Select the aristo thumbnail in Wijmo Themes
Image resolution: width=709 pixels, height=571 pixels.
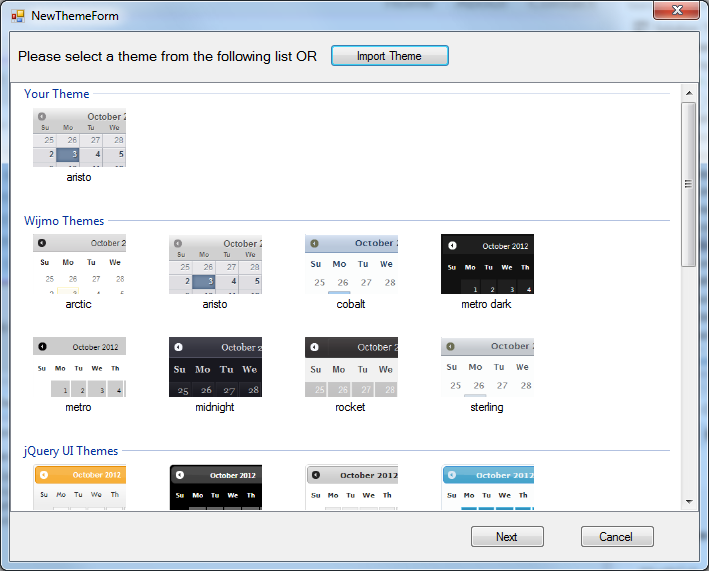(215, 264)
